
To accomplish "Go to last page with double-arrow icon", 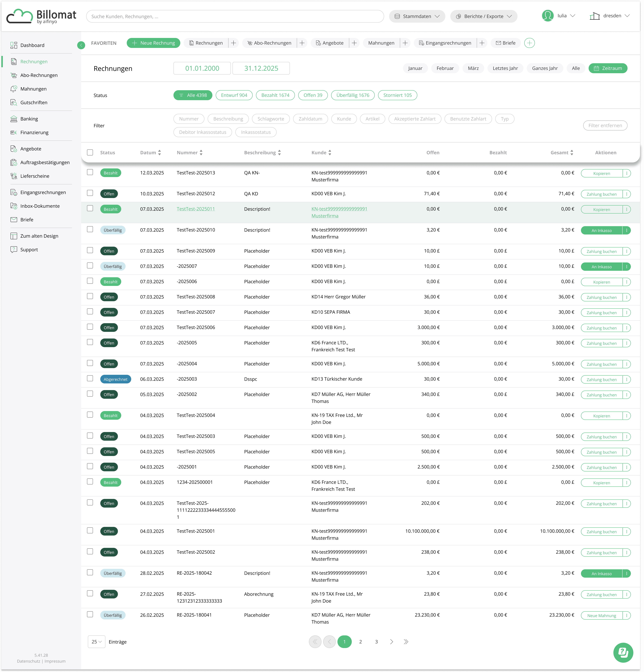I will pyautogui.click(x=406, y=642).
